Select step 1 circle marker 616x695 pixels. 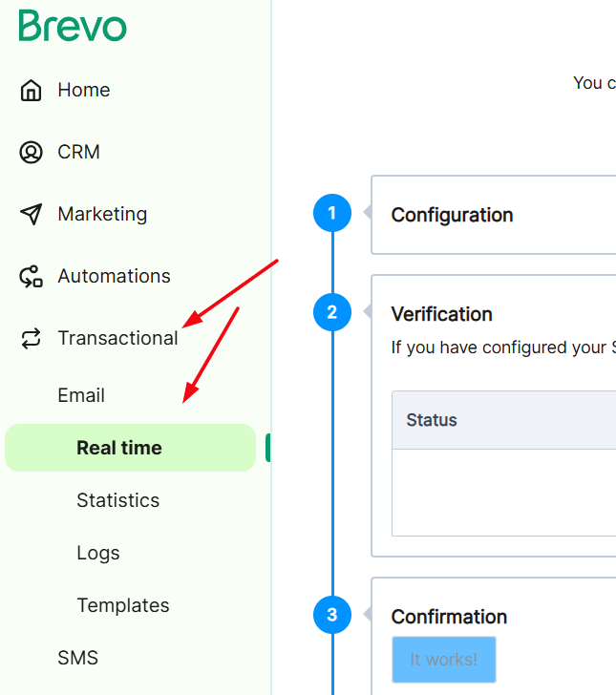[332, 214]
